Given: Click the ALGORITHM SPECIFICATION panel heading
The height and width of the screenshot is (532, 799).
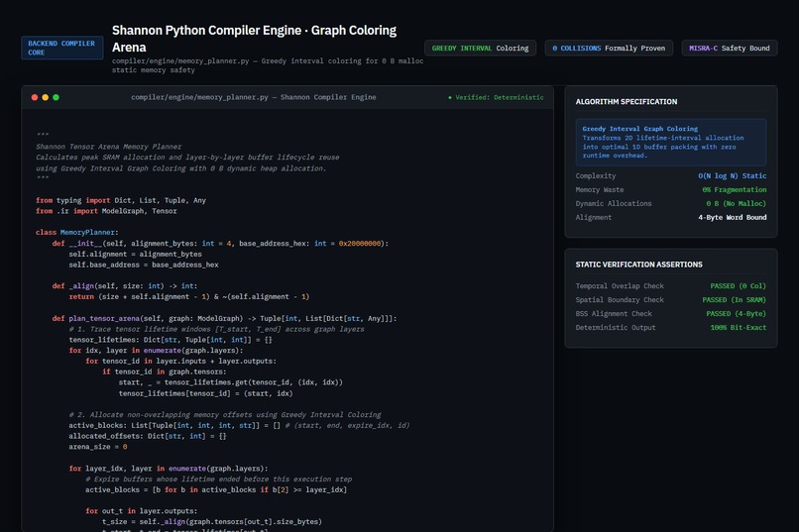Looking at the screenshot, I should [x=627, y=102].
